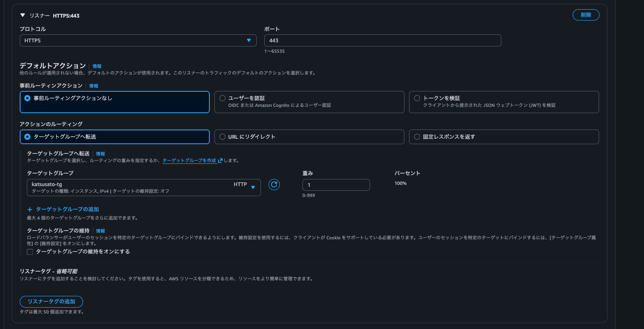Select the トークンを検証 option
This screenshot has height=329, width=644.
pos(417,98)
